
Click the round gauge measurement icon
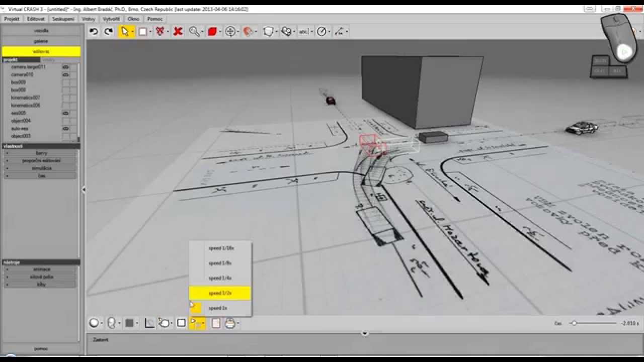point(321,32)
